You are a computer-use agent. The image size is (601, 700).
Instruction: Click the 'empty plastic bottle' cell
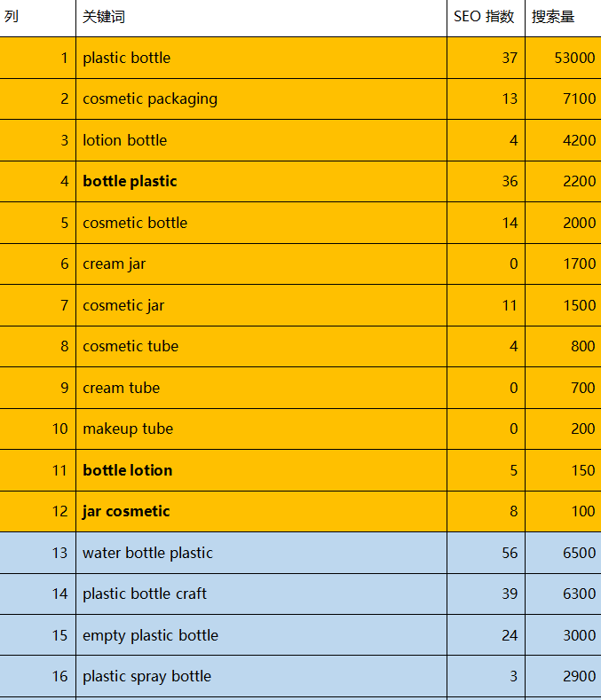(x=261, y=635)
